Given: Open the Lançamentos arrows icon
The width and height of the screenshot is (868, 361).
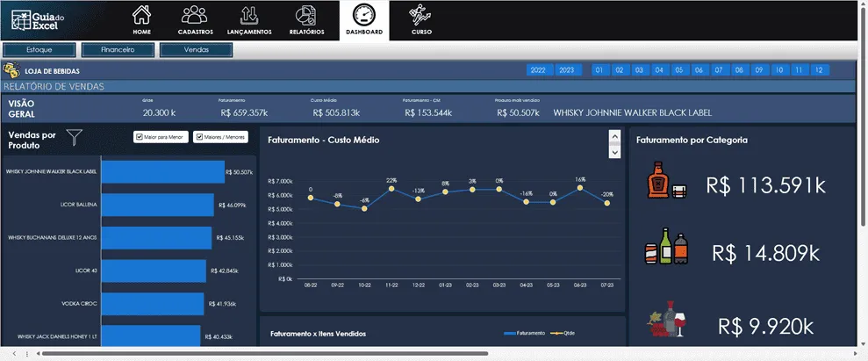Looking at the screenshot, I should click(249, 15).
